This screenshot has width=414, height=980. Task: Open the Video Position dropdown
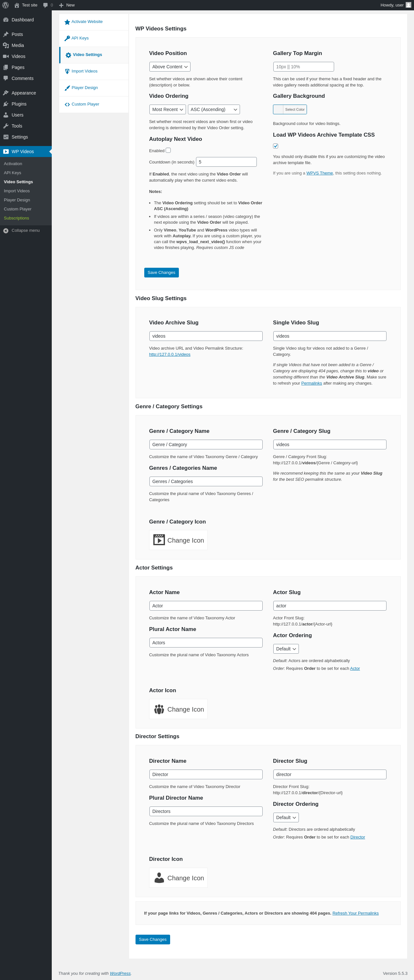(170, 67)
